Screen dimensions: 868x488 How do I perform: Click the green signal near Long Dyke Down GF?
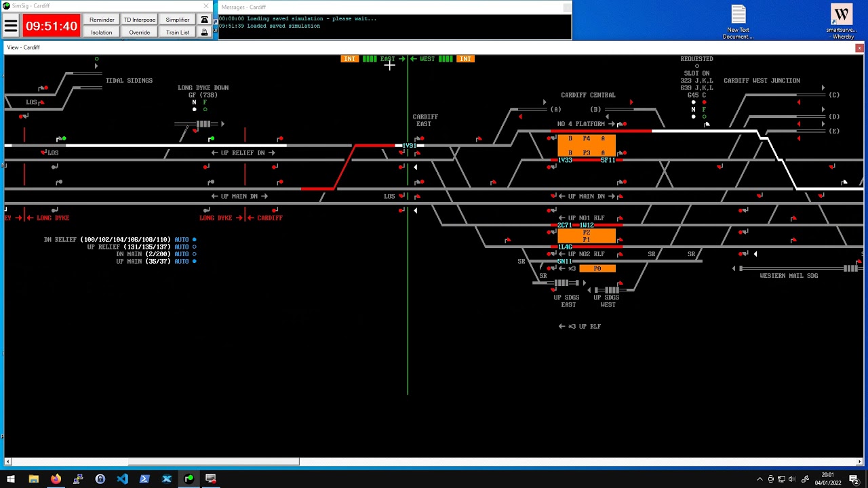[211, 139]
